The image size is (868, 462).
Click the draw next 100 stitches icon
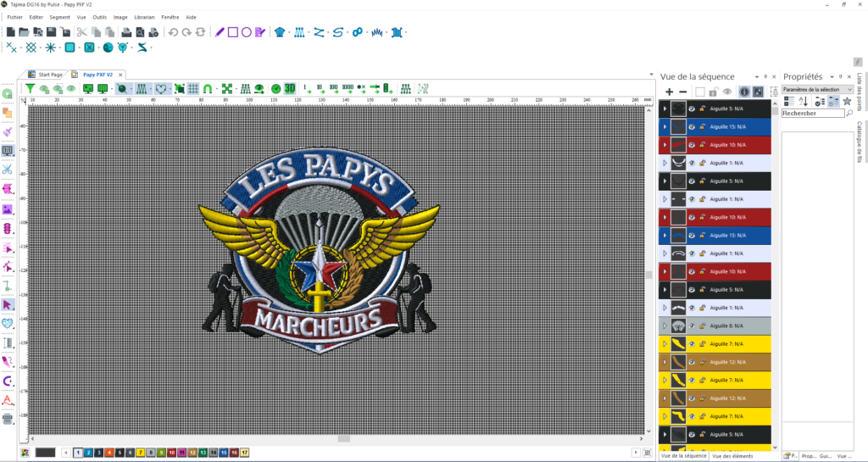pos(334,88)
